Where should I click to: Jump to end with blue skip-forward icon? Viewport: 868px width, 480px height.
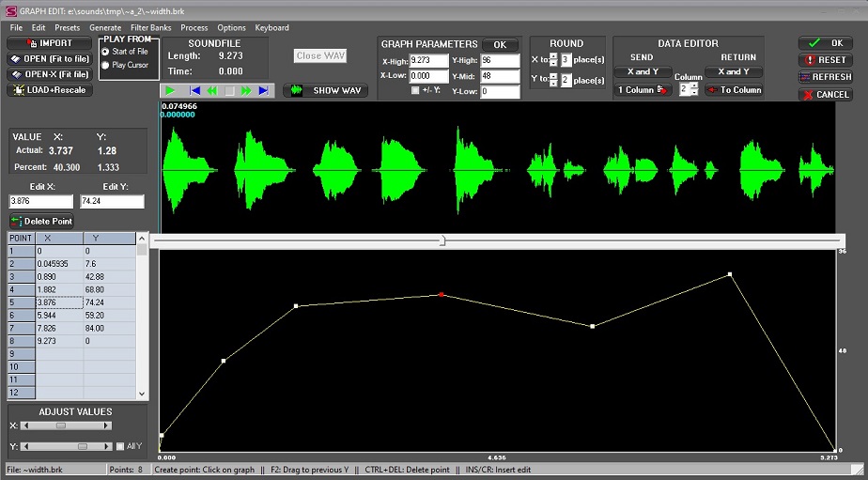pyautogui.click(x=263, y=91)
